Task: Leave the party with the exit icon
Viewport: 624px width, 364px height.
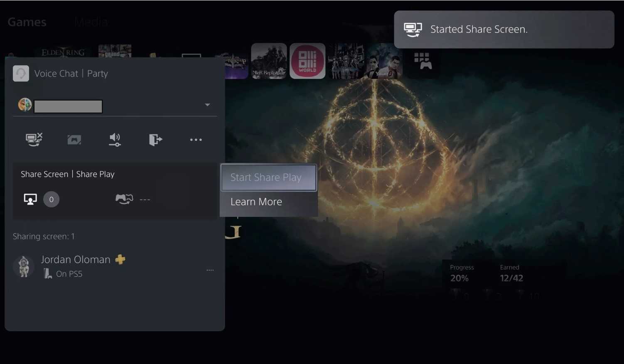Action: coord(155,140)
